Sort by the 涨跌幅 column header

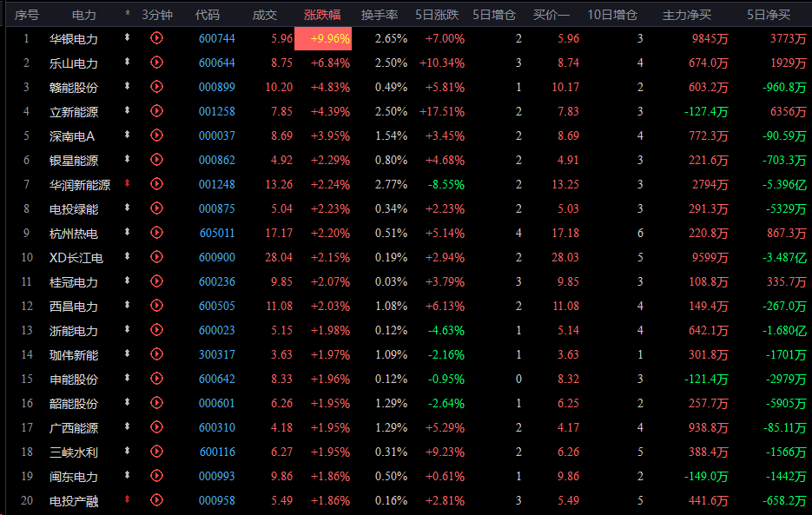322,15
